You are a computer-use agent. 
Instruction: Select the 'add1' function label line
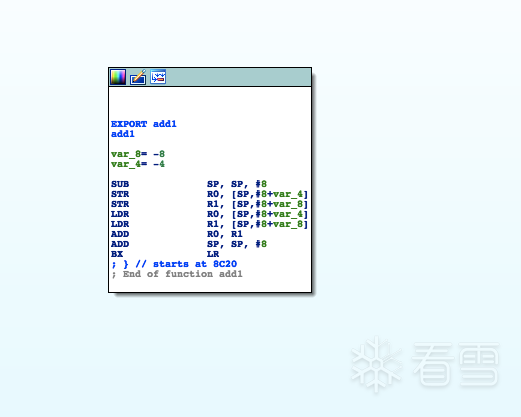pos(123,134)
